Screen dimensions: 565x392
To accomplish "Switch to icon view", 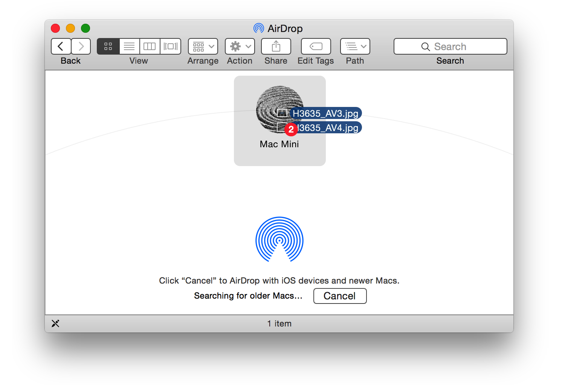I will pyautogui.click(x=108, y=46).
